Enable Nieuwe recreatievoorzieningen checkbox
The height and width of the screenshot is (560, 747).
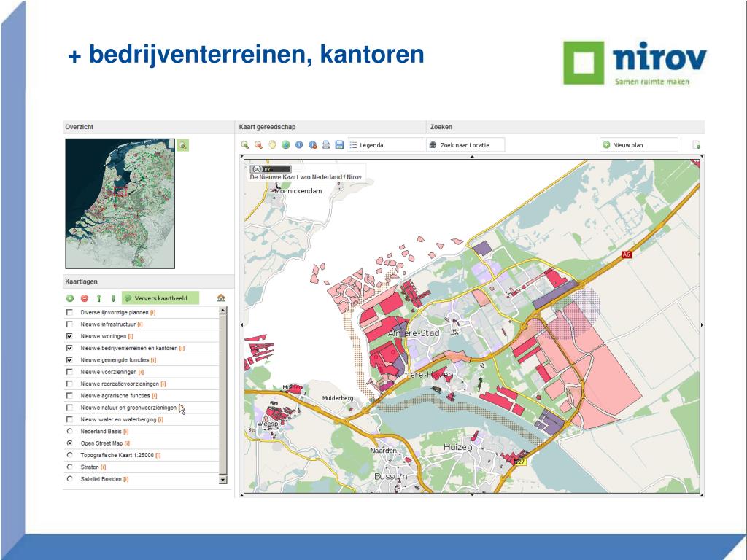click(69, 384)
